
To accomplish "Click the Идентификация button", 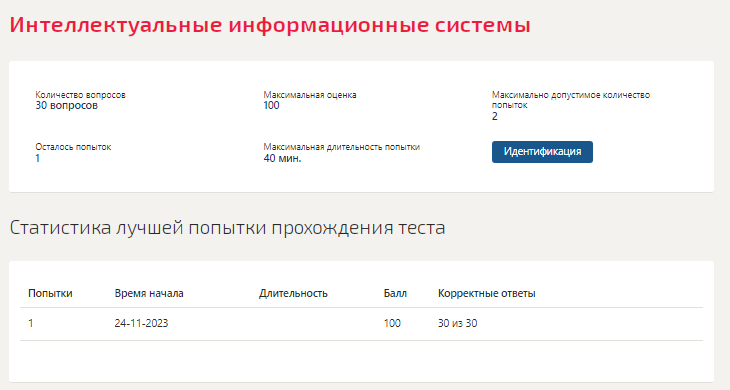I will point(542,152).
